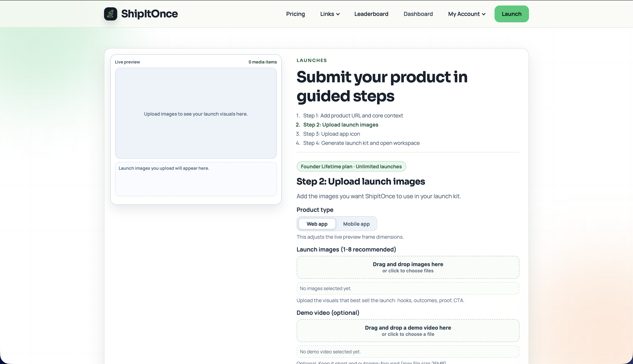Screen dimensions: 633x364
Task: Click the Founder Lifetime plan badge
Action: [x=351, y=166]
